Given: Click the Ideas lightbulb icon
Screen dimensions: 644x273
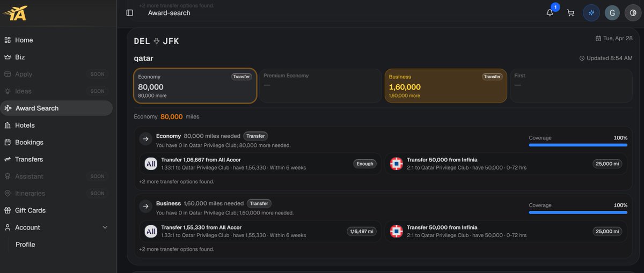Looking at the screenshot, I should click(8, 91).
